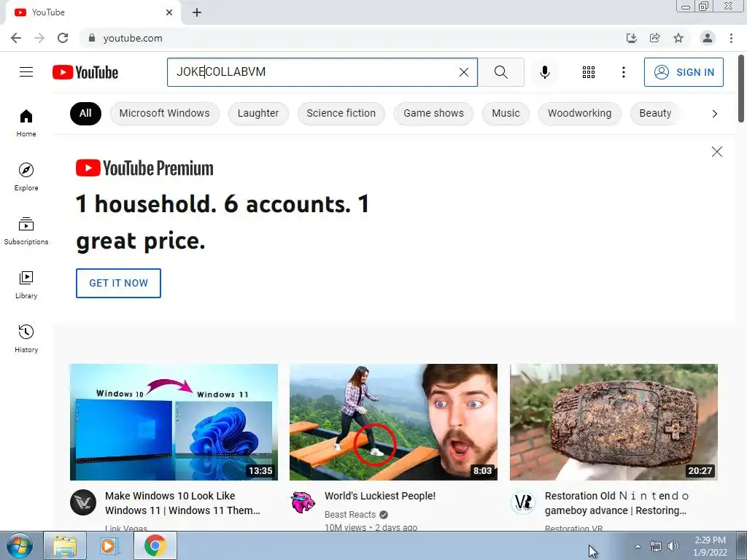Click install app icon in address bar
Viewport: 747px width, 560px height.
coord(631,38)
